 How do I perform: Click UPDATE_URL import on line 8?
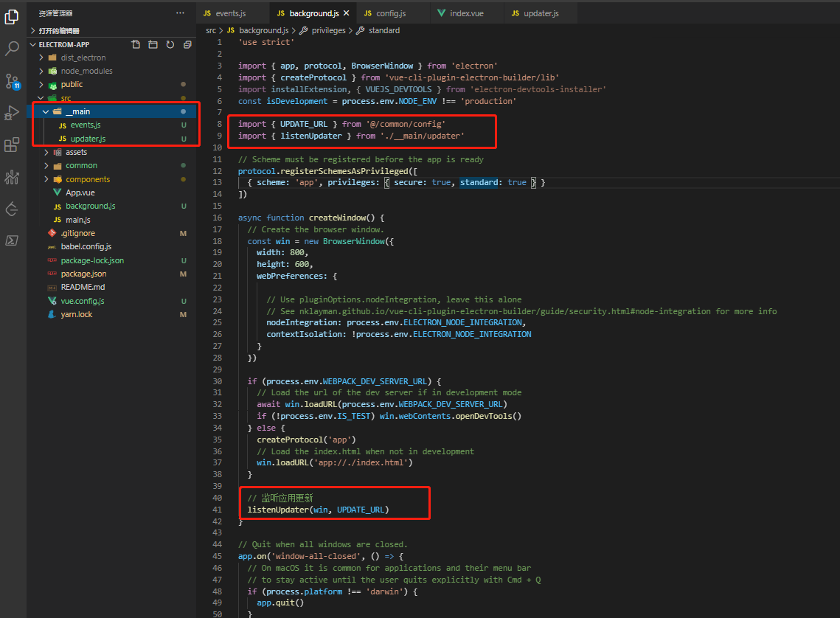(x=303, y=124)
